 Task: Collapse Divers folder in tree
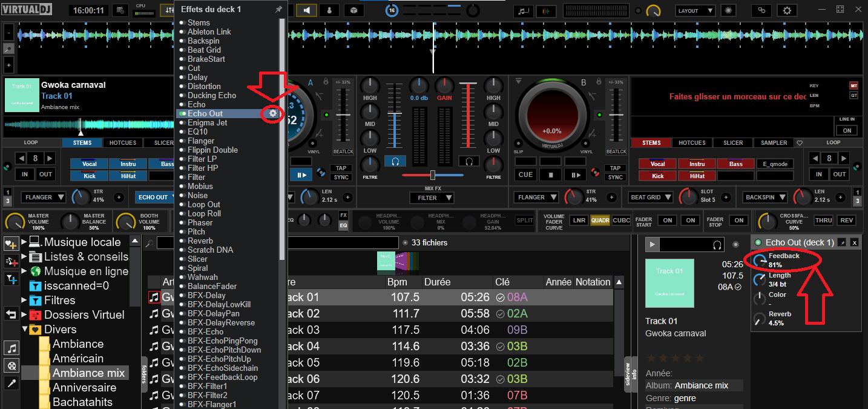click(24, 330)
